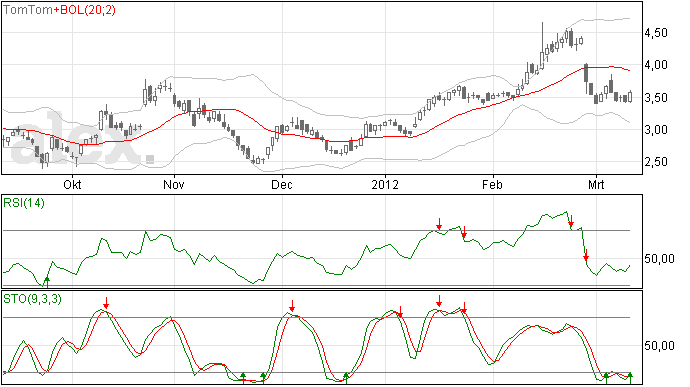690x387 pixels.
Task: Click the RSI(14) indicator label
Action: tap(24, 203)
